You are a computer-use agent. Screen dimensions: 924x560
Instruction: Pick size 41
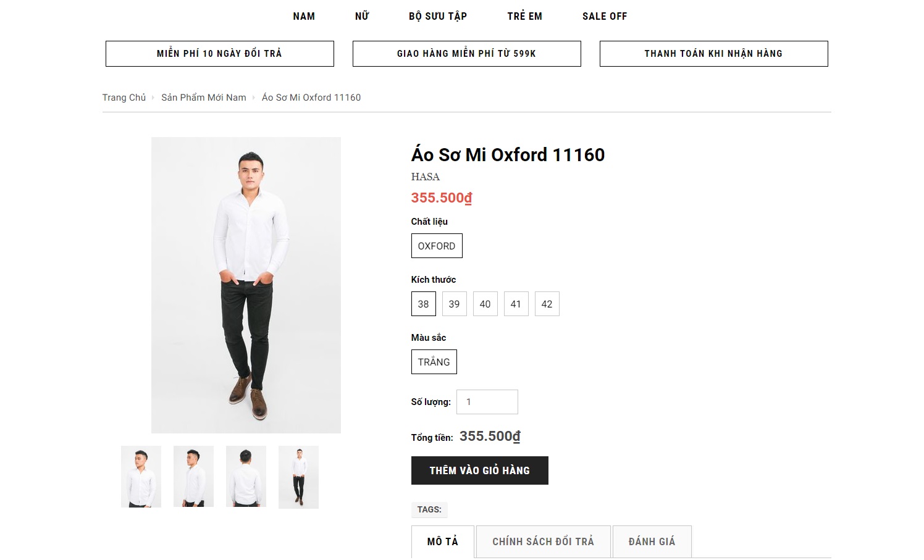pos(516,304)
